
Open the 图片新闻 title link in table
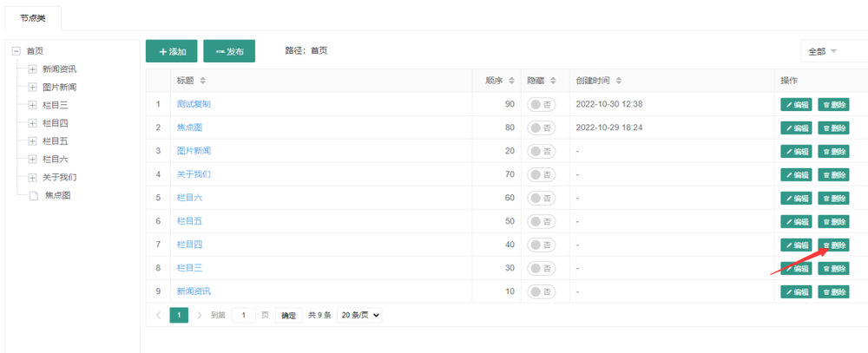(x=194, y=151)
